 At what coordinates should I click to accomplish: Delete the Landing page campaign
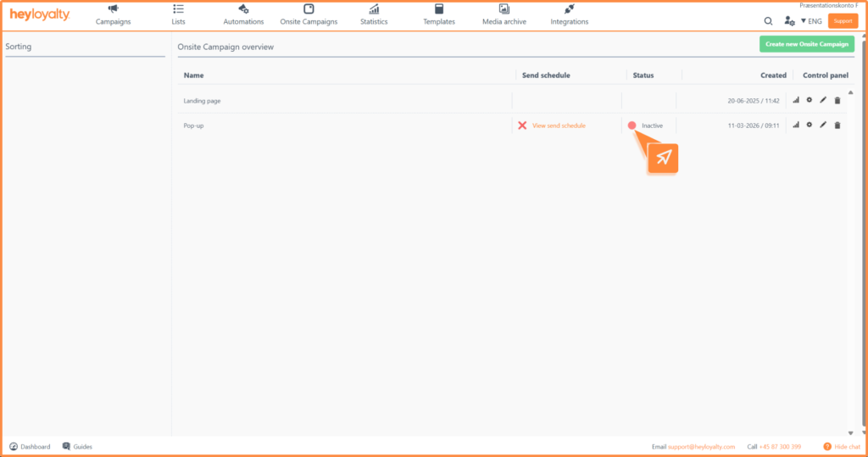coord(837,100)
